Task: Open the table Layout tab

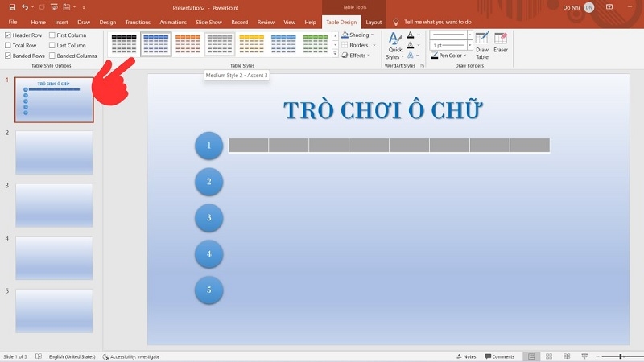Action: pyautogui.click(x=374, y=22)
